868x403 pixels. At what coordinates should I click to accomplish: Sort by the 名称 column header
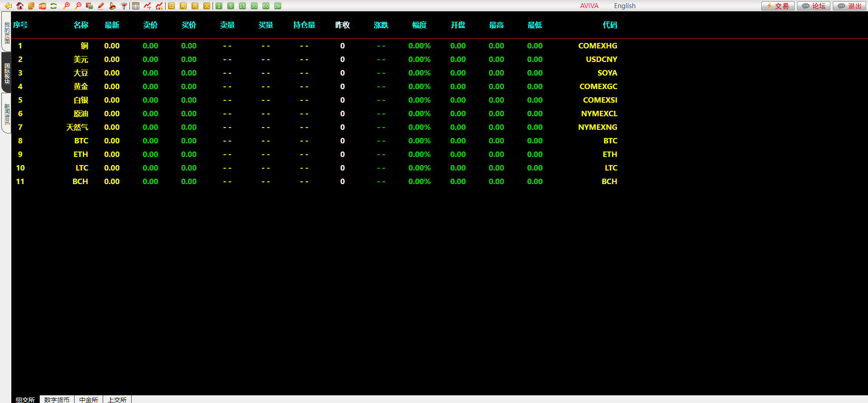pyautogui.click(x=81, y=25)
